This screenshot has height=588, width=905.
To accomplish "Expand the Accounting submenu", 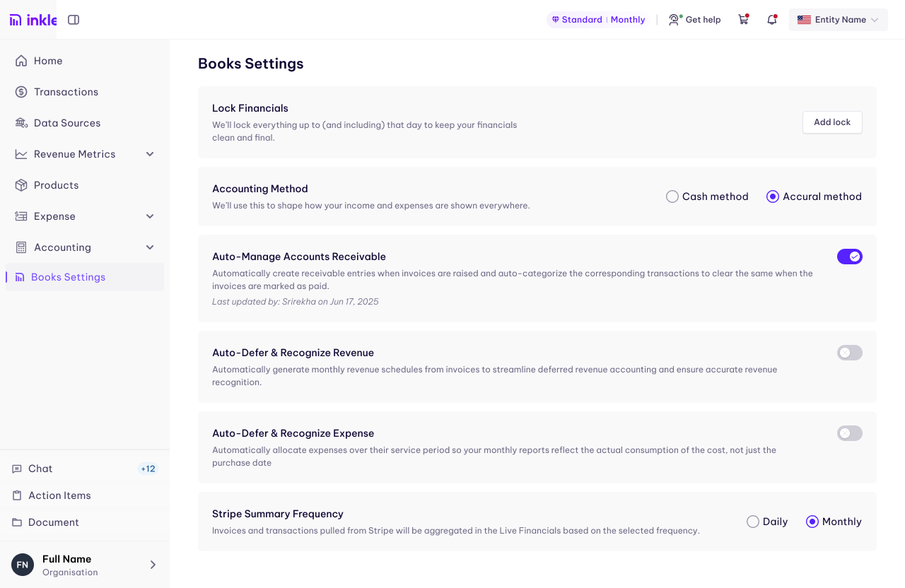I will [x=150, y=247].
